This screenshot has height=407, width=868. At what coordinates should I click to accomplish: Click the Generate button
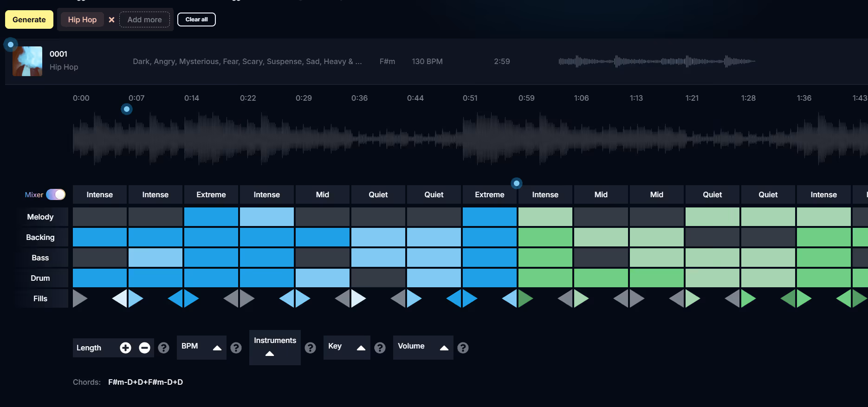pos(29,19)
